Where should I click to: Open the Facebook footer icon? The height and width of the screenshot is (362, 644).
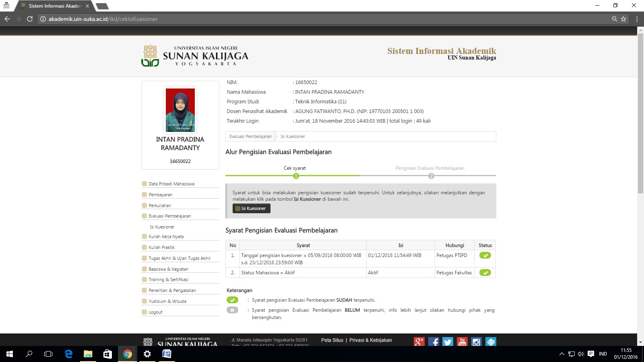(x=433, y=341)
